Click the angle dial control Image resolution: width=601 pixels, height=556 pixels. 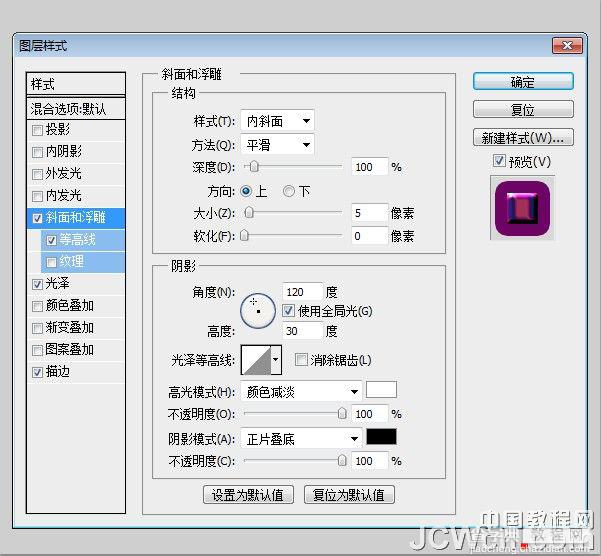(x=258, y=311)
